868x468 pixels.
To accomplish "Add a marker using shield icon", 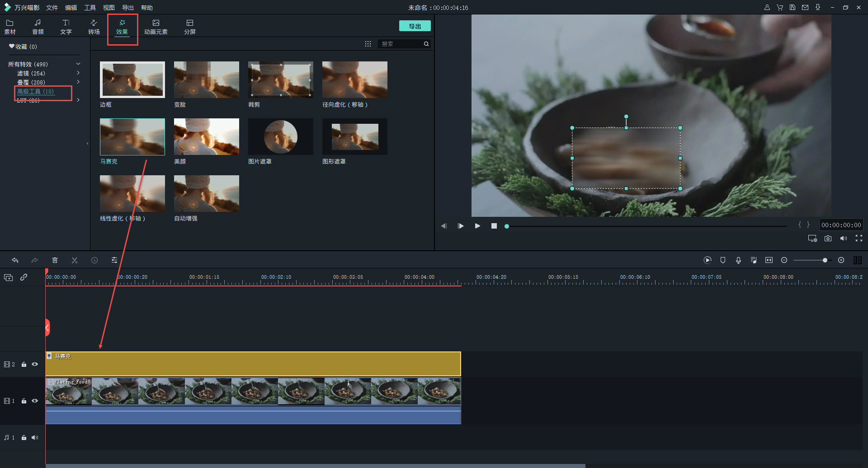I will pos(723,260).
